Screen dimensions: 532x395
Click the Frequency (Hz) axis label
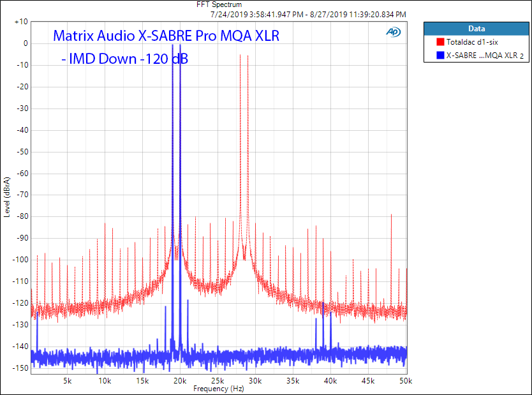coord(219,389)
